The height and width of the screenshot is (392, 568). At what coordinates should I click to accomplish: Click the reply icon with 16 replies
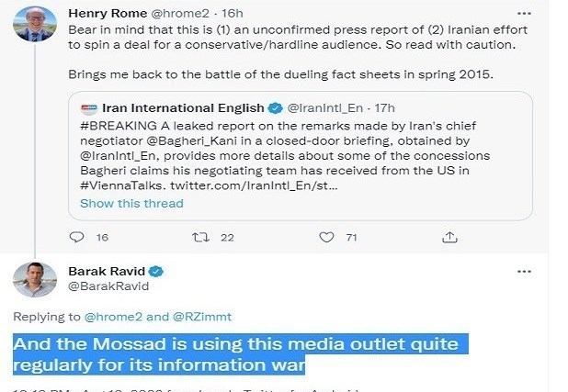(78, 237)
